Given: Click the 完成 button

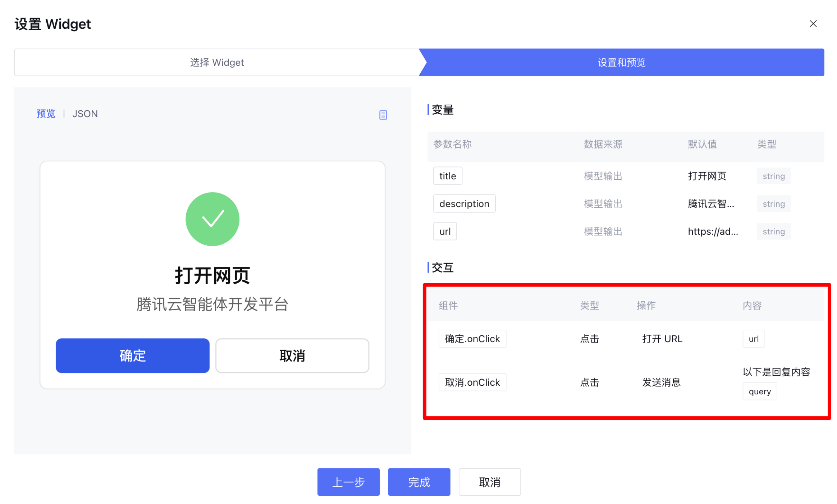Looking at the screenshot, I should [x=418, y=482].
